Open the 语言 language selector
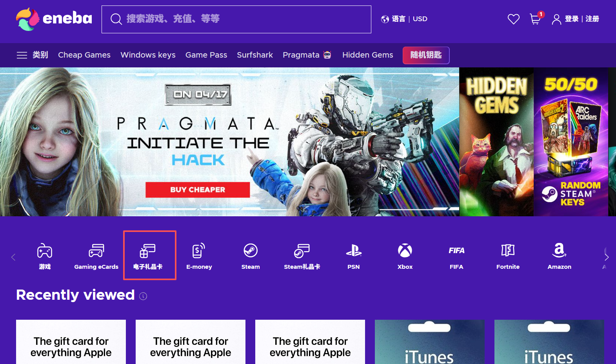The width and height of the screenshot is (616, 364). [x=399, y=19]
